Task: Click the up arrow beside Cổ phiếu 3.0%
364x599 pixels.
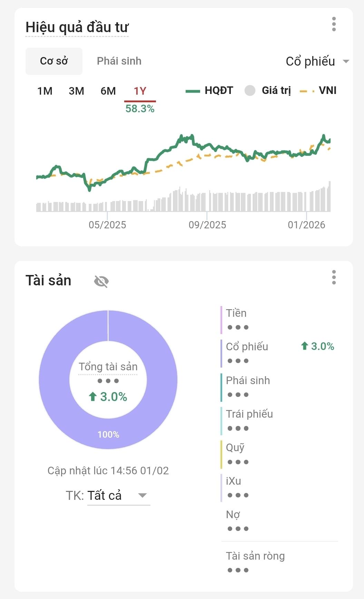Action: (x=304, y=346)
